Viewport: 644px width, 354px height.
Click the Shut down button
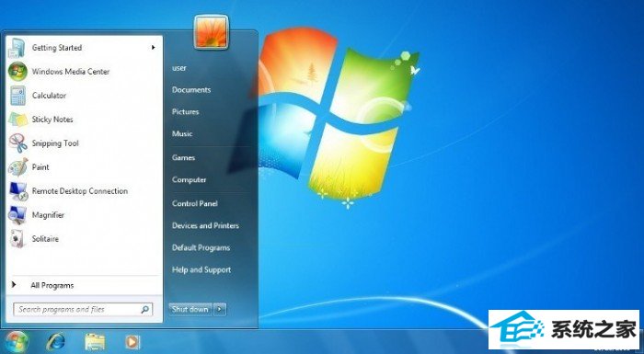[190, 309]
